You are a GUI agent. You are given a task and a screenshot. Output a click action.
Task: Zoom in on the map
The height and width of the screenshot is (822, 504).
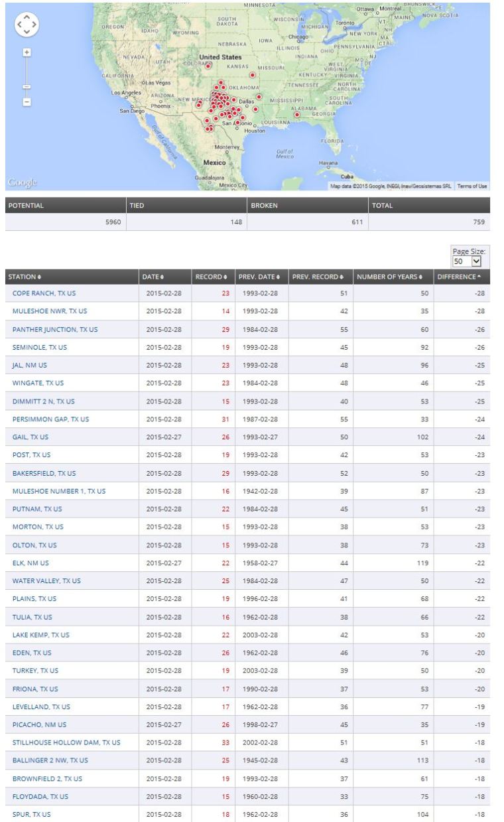click(x=27, y=52)
